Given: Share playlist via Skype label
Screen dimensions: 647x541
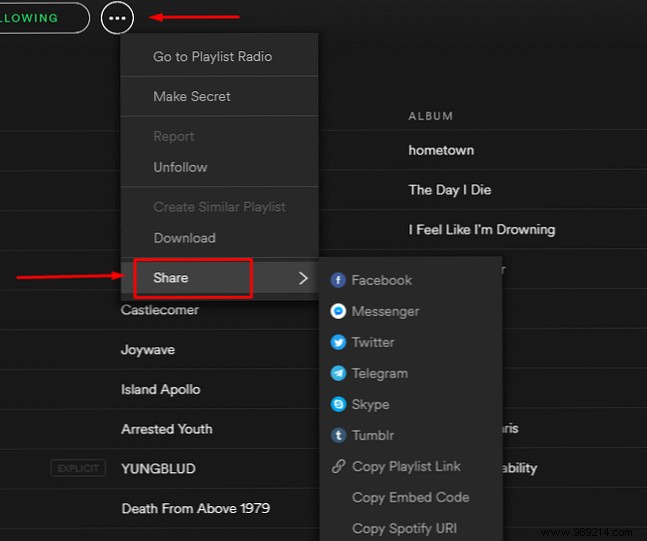Looking at the screenshot, I should (x=371, y=404).
